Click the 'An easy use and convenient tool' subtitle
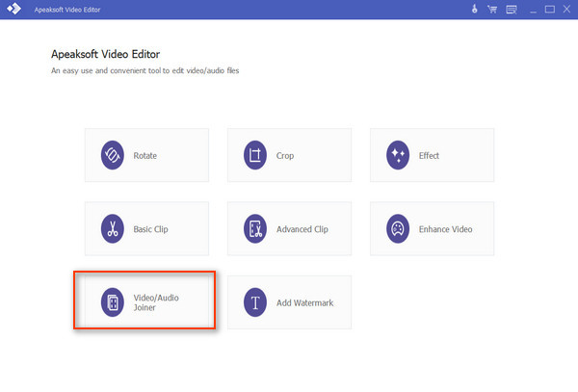 coord(144,70)
